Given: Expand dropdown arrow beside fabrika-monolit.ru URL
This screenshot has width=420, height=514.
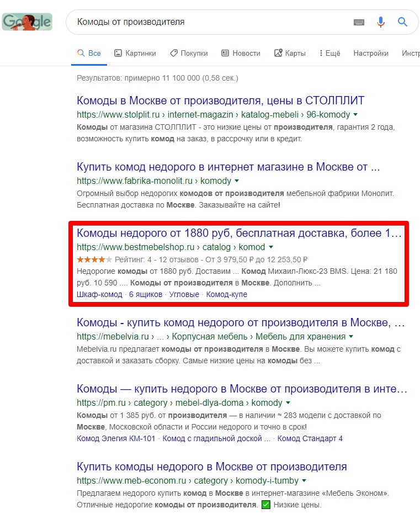Looking at the screenshot, I should 237,181.
